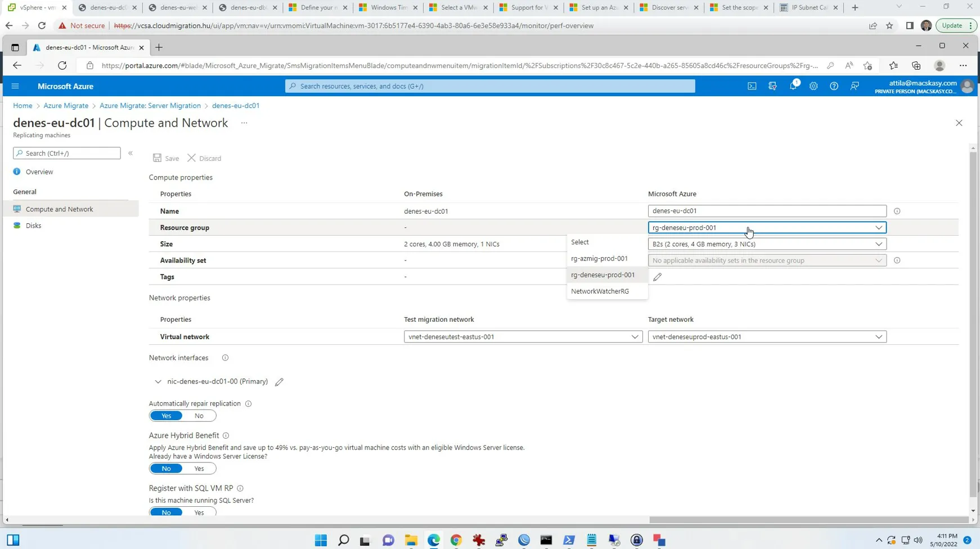
Task: Bookmark page in outer Chrome window
Action: 889,26
